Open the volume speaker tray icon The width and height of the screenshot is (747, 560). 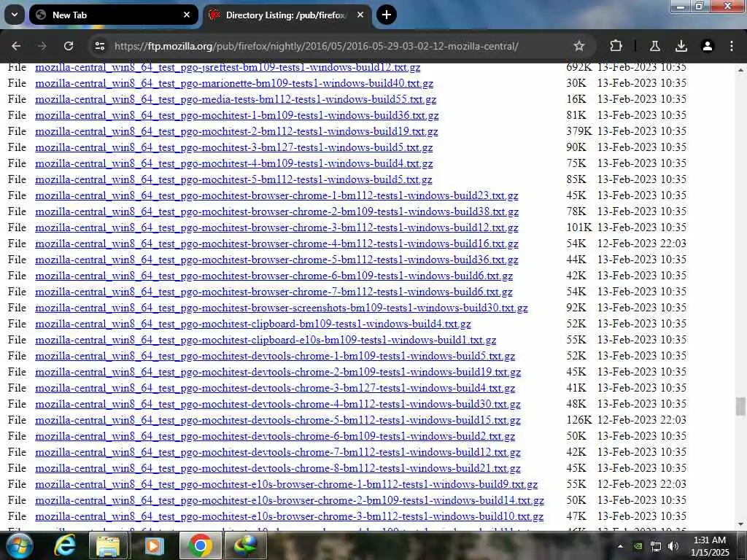pyautogui.click(x=673, y=546)
